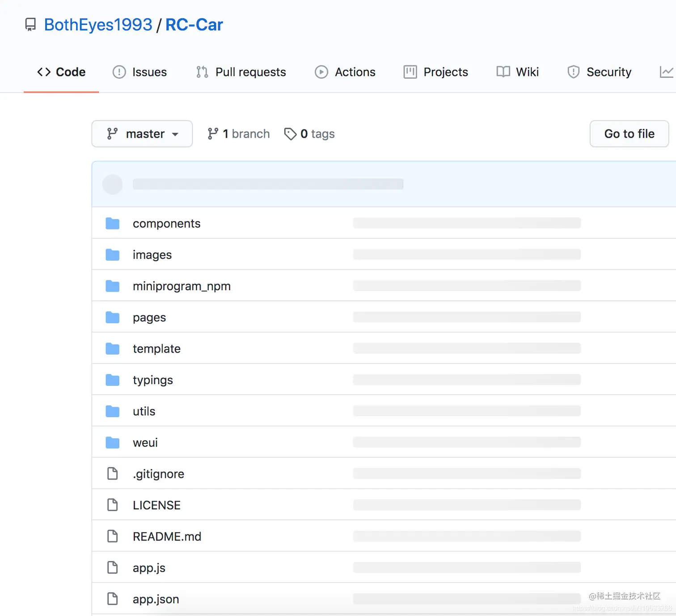View the 0 tags link

click(x=309, y=134)
